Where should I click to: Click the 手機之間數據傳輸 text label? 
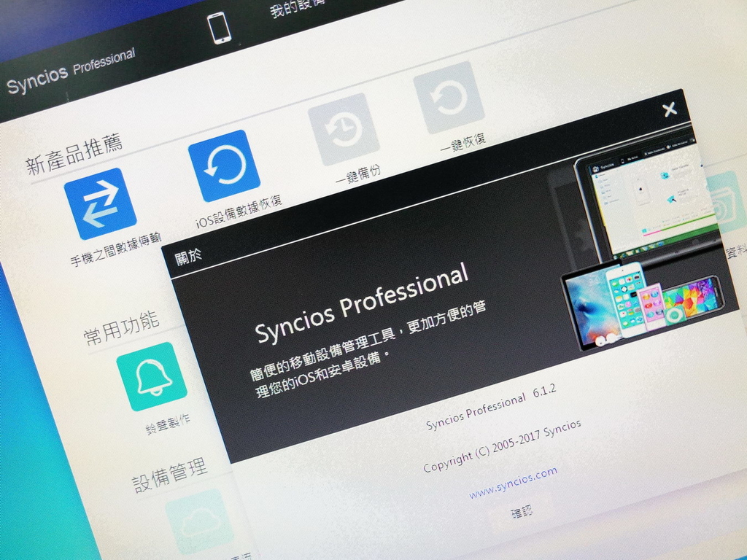(116, 249)
